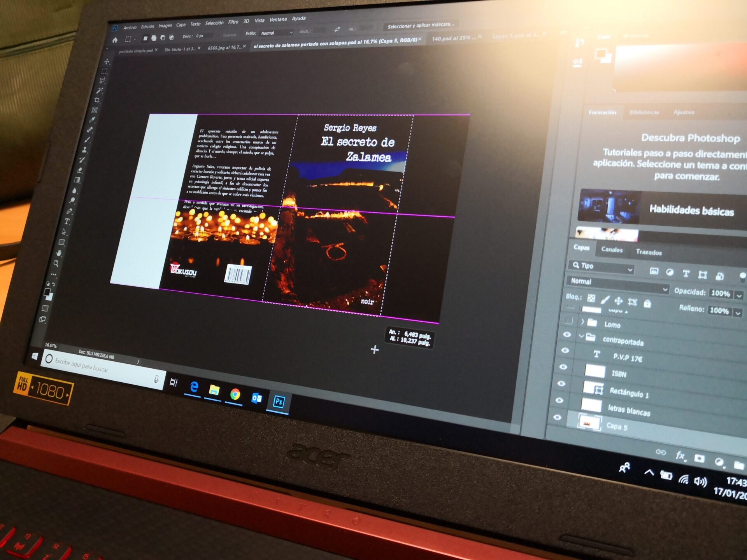Open the layer blend mode Normal dropdown
747x560 pixels.
[x=618, y=285]
